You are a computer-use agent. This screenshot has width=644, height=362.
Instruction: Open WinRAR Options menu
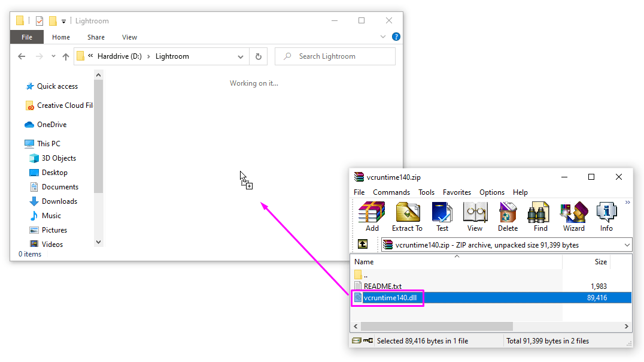[491, 192]
